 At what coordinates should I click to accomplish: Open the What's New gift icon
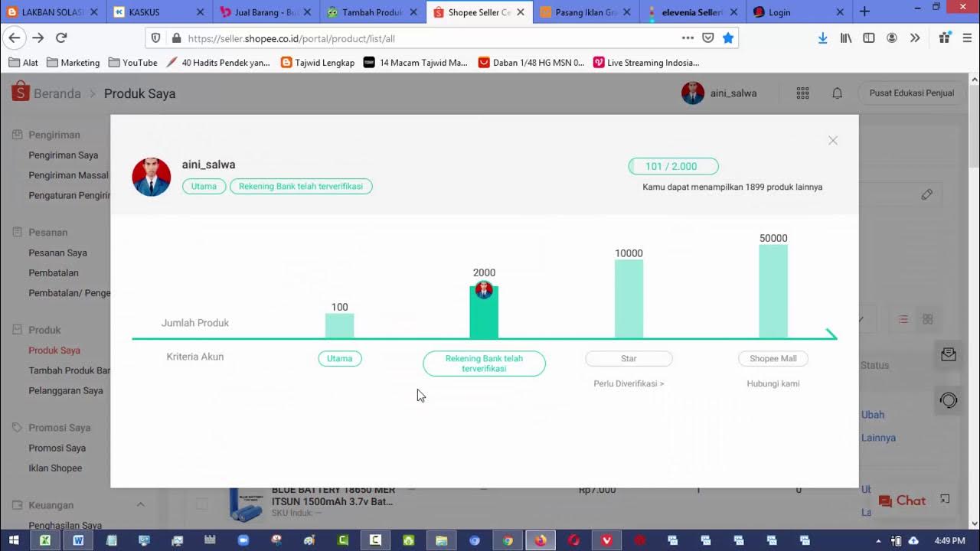click(x=945, y=37)
